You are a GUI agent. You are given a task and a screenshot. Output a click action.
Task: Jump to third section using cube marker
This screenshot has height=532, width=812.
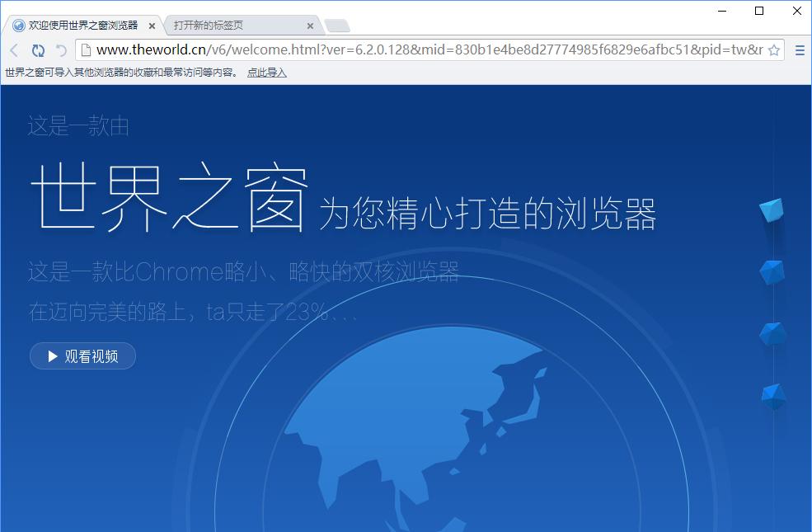point(772,333)
